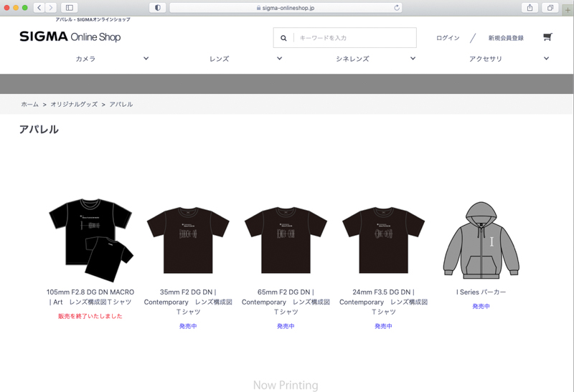The image size is (574, 392).
Task: Open the privacy shield report icon
Action: pyautogui.click(x=158, y=8)
